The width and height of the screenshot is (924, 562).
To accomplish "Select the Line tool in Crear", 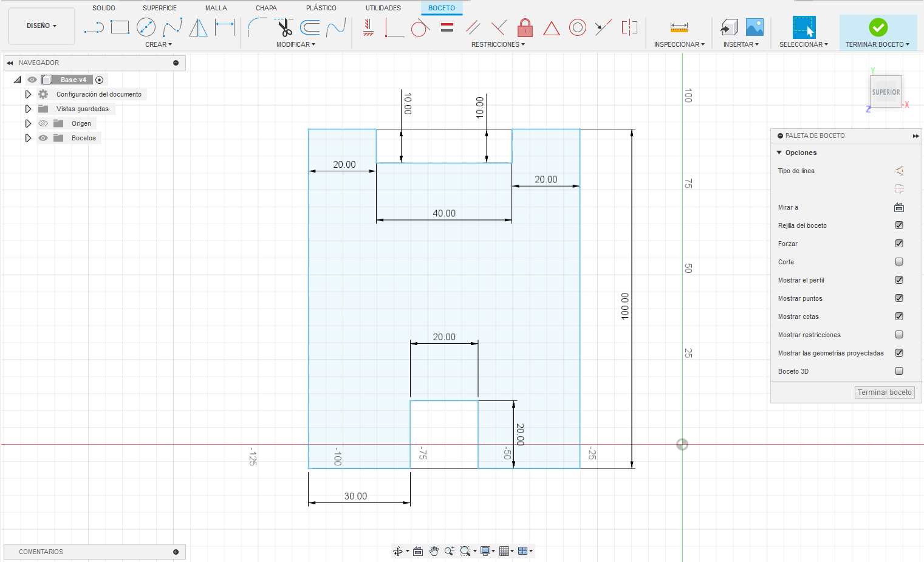I will click(94, 27).
